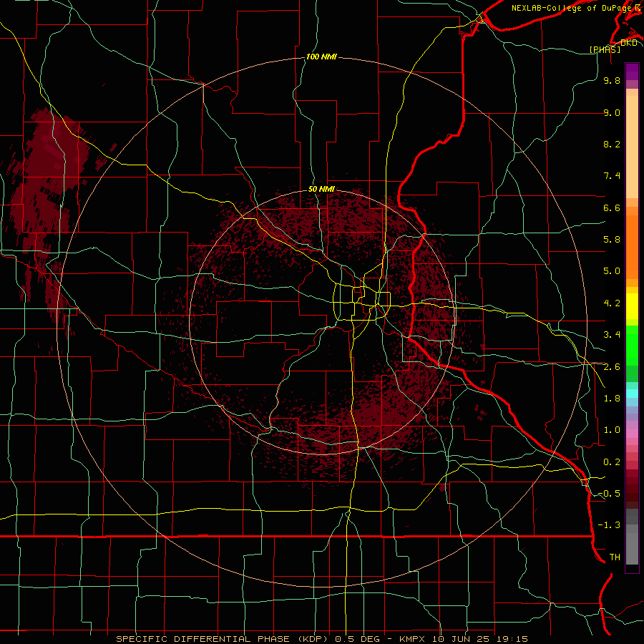Click the SPECIFIC DIFFERENTIAL PHASE (KDP) caption
644x644 pixels.
223,639
